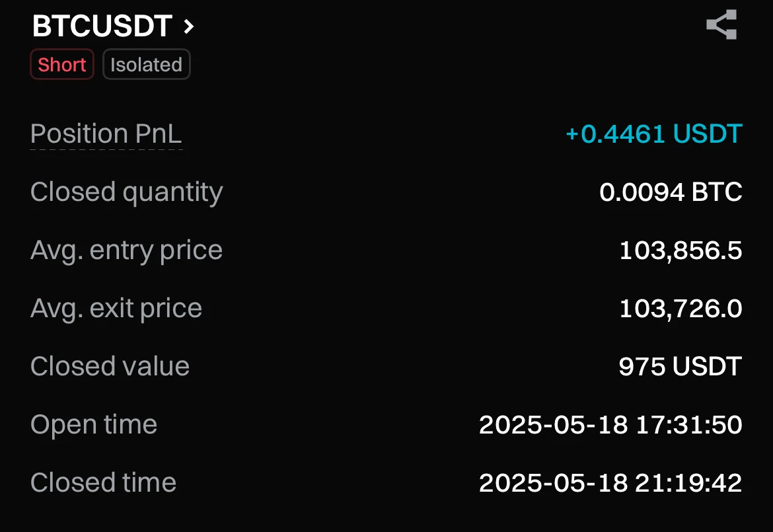Screen dimensions: 773x532
Task: Expand the BTCUSDT chevron arrow
Action: coord(189,26)
